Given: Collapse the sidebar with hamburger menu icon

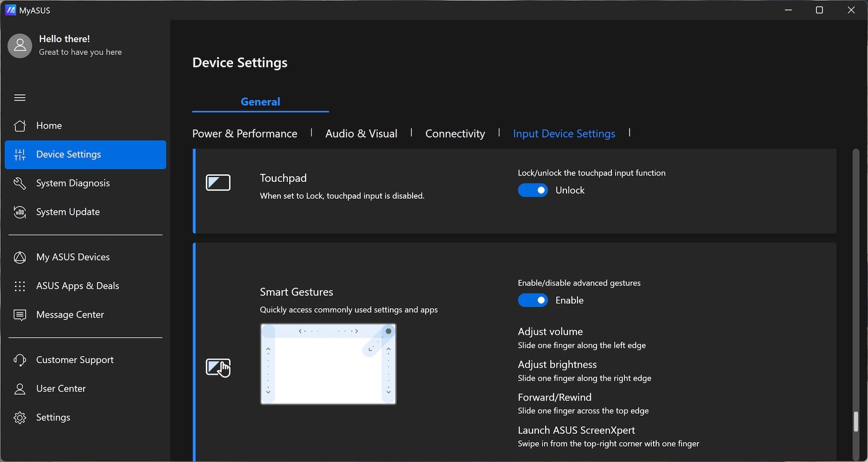Looking at the screenshot, I should click(x=20, y=98).
